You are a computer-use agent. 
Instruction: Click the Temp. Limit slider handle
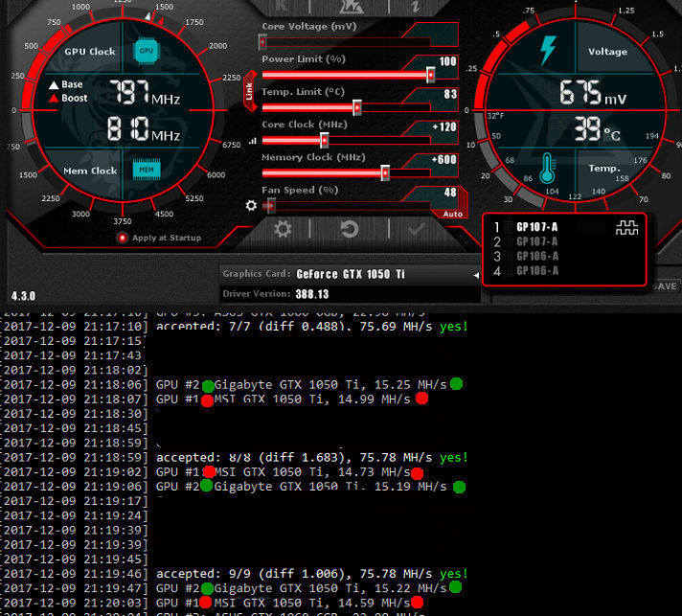356,107
